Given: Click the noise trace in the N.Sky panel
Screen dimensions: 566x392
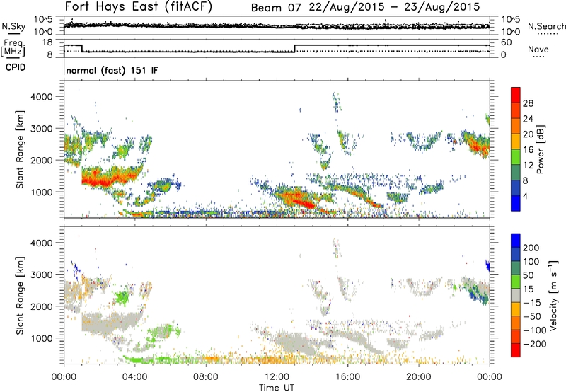Looking at the screenshot, I should [x=277, y=26].
